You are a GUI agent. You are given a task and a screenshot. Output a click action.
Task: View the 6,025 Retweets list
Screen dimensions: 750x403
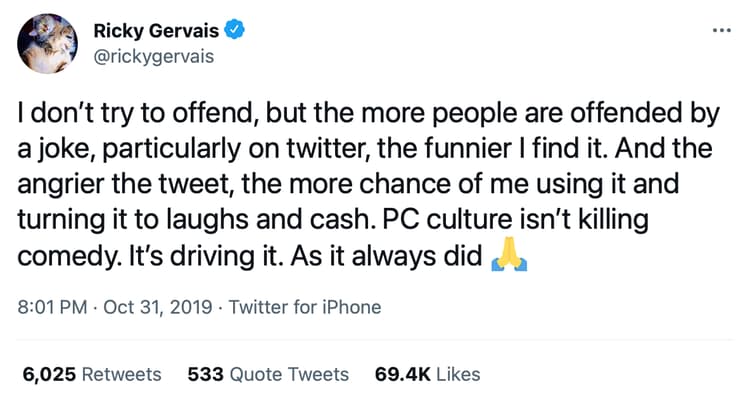(x=92, y=374)
